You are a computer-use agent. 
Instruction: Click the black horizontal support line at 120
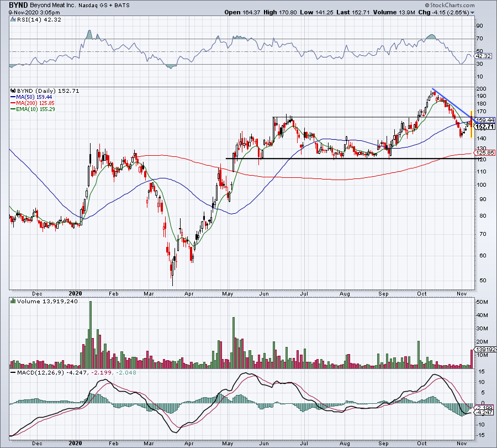(331, 159)
